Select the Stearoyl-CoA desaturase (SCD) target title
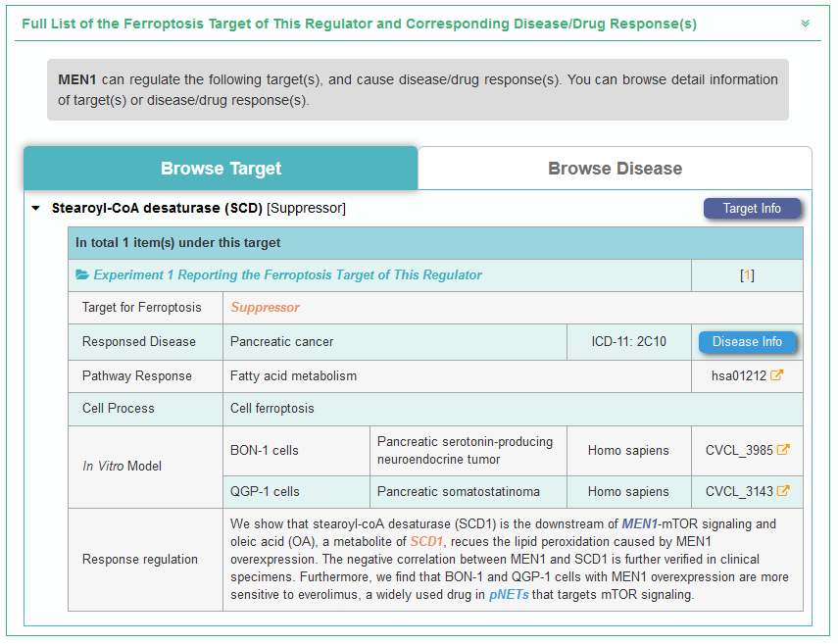The image size is (838, 644). [157, 209]
